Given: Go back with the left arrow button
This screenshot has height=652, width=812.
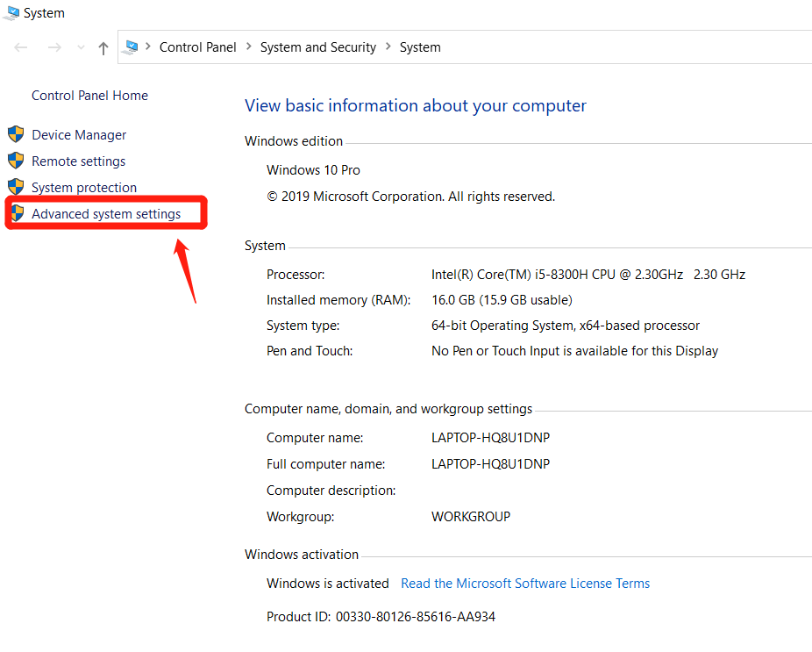Looking at the screenshot, I should 21,47.
